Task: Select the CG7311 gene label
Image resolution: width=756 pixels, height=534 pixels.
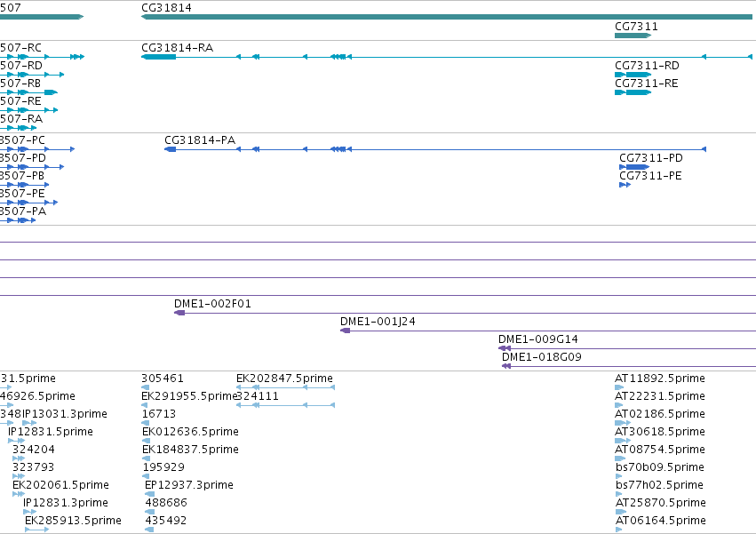Action: pos(636,27)
